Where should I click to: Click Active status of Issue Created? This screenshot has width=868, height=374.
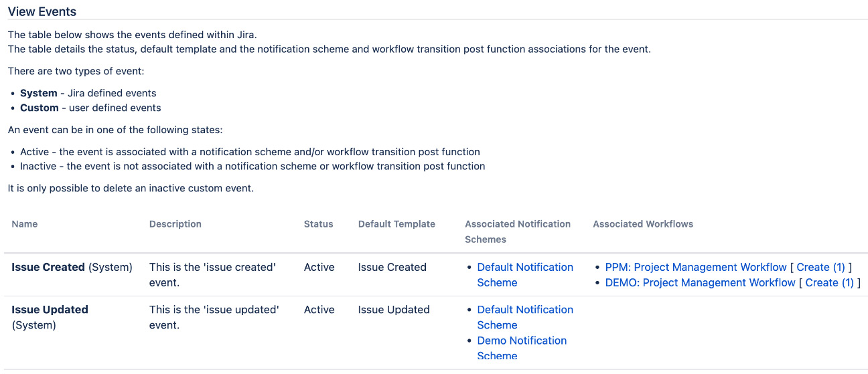click(319, 268)
